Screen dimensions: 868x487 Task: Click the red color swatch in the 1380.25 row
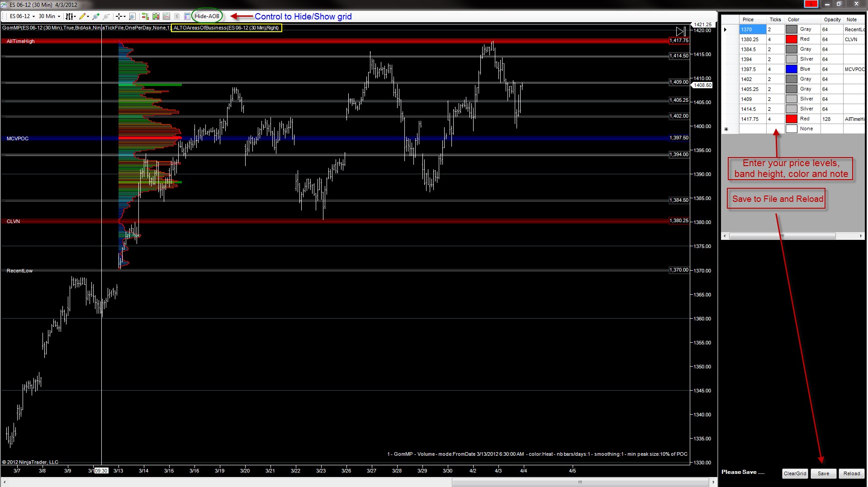792,39
